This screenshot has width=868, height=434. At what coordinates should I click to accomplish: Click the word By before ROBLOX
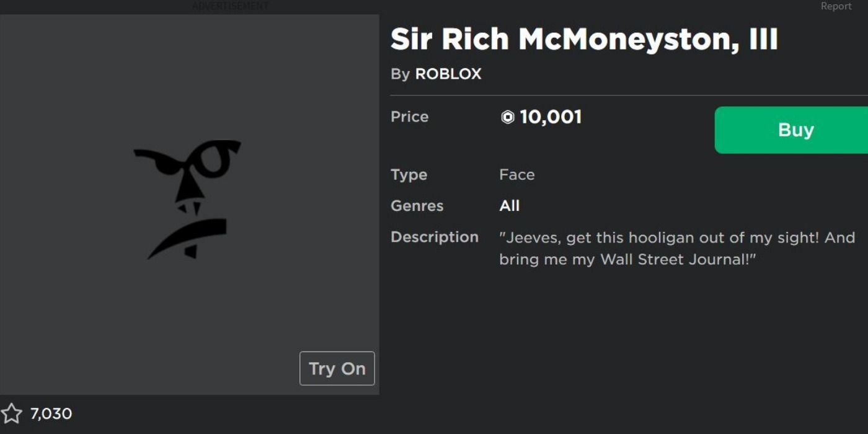click(401, 74)
